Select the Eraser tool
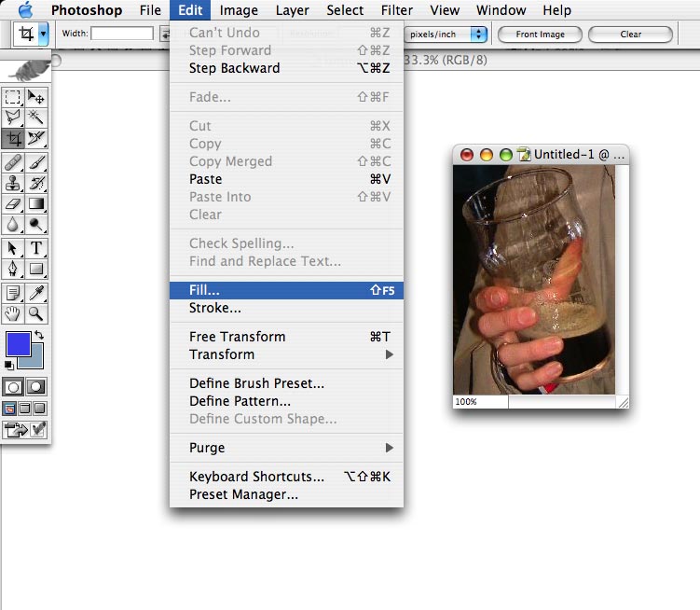Screen dimensions: 700x610 pos(12,203)
